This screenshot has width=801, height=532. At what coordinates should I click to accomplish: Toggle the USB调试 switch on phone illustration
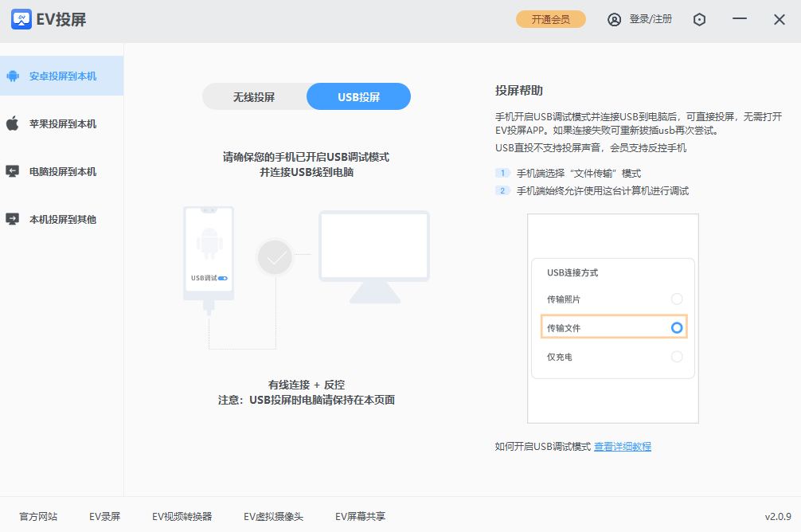tap(223, 279)
